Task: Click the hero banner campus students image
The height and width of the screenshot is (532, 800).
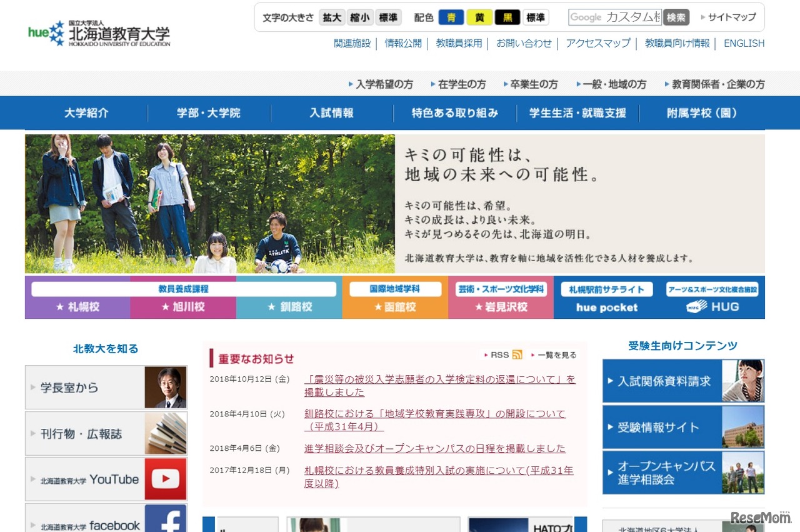Action: (210, 204)
